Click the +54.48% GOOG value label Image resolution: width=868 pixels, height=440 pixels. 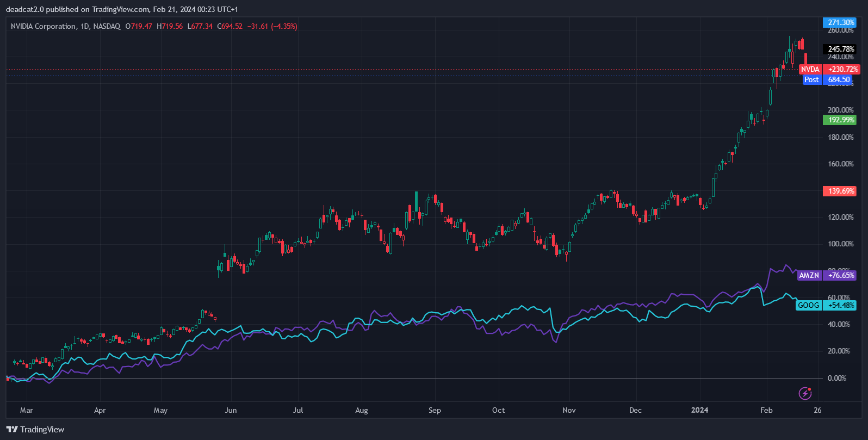(840, 305)
